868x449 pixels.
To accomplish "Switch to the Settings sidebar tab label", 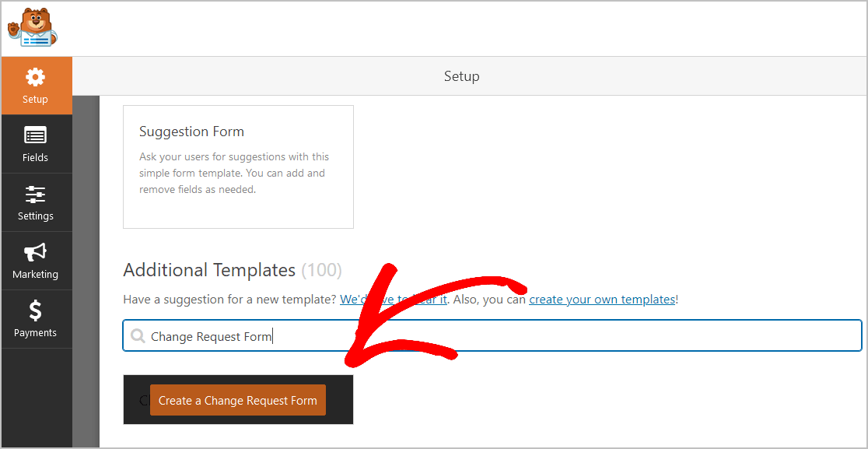I will pos(36,216).
